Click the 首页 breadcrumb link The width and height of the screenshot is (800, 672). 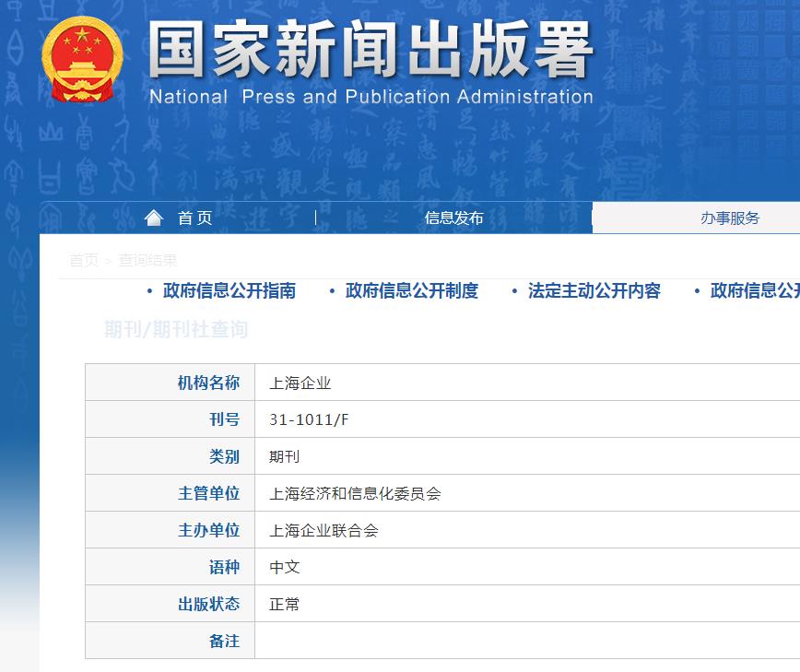pos(82,260)
